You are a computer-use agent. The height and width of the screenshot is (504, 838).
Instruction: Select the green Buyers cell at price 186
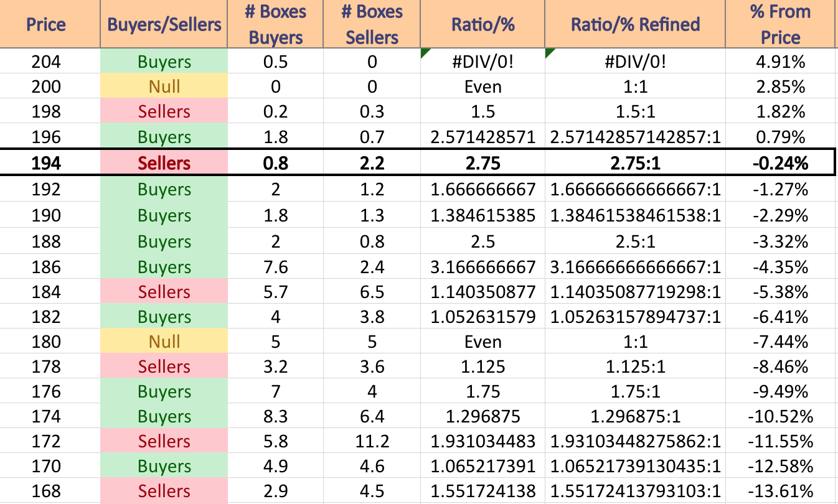click(164, 267)
